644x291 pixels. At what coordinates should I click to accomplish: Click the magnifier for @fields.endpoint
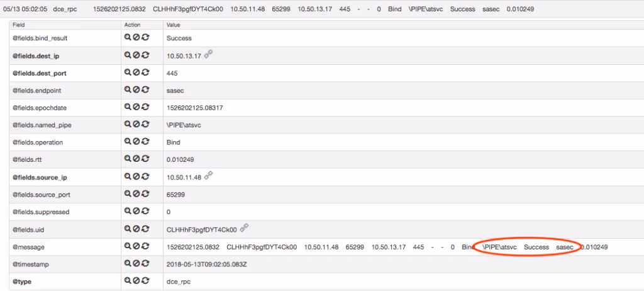128,89
